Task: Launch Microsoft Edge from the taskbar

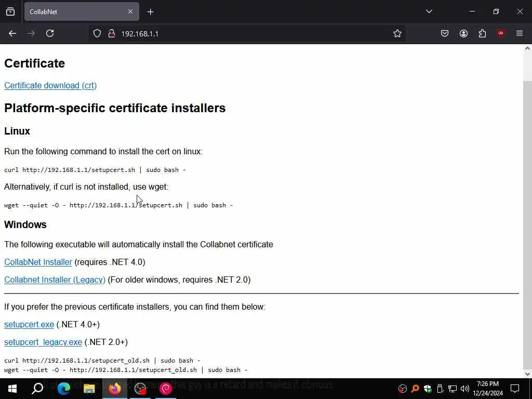Action: pos(63,389)
